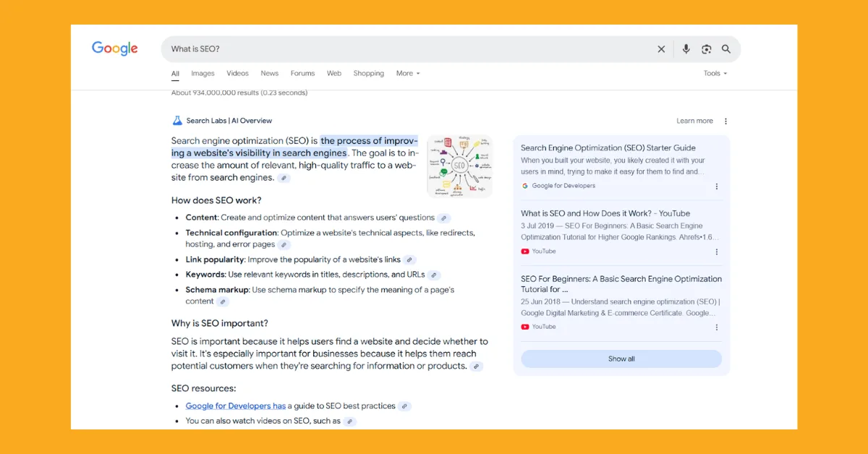Open options for SEO For Beginners card
Screen dimensions: 868x454
pos(717,327)
